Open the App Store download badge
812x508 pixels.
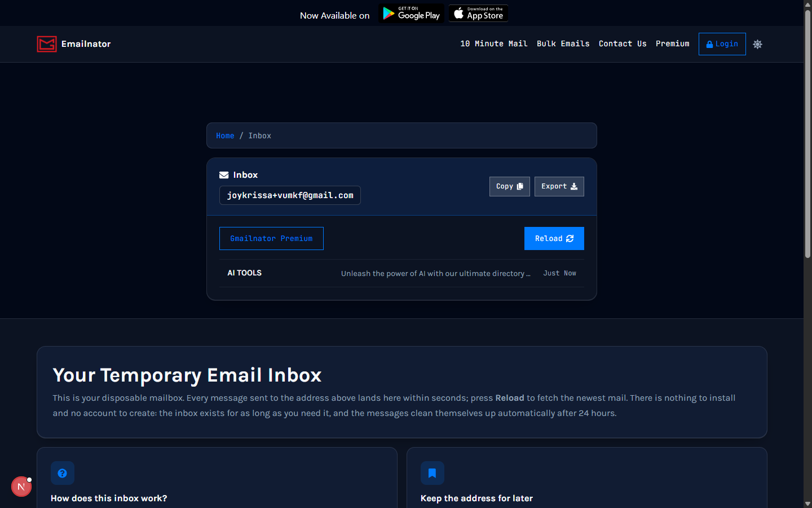(478, 14)
